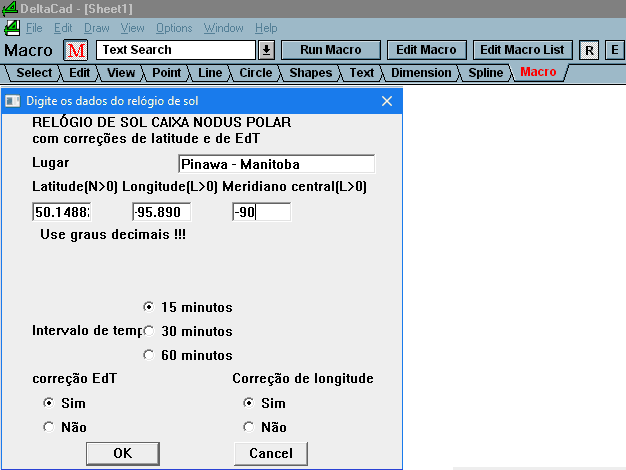Click the Edit Macro List button
626x470 pixels.
(522, 50)
